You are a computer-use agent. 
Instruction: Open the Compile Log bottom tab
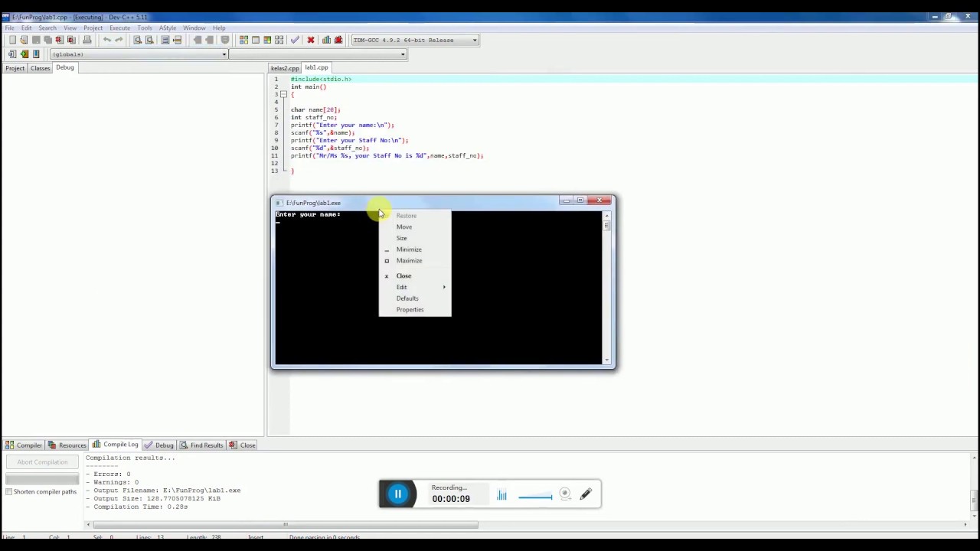click(116, 445)
